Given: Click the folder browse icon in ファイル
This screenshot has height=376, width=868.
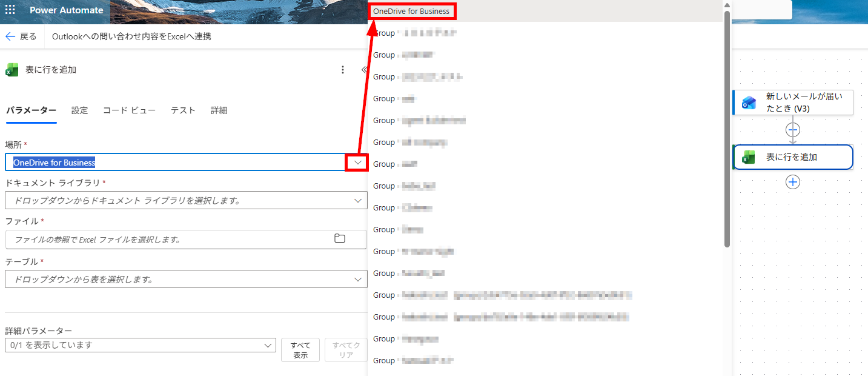Looking at the screenshot, I should pyautogui.click(x=340, y=238).
